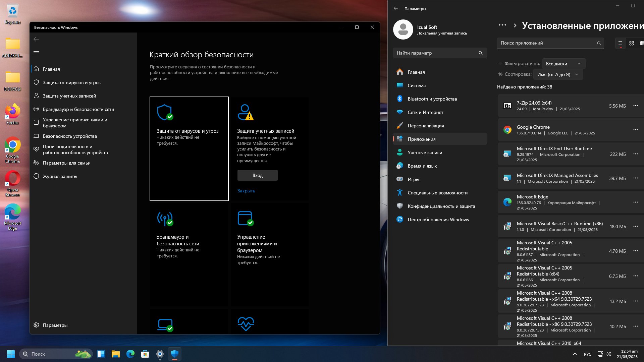
Task: Select Брандмауэр и безопасность сети in sidebar
Action: coord(83,109)
